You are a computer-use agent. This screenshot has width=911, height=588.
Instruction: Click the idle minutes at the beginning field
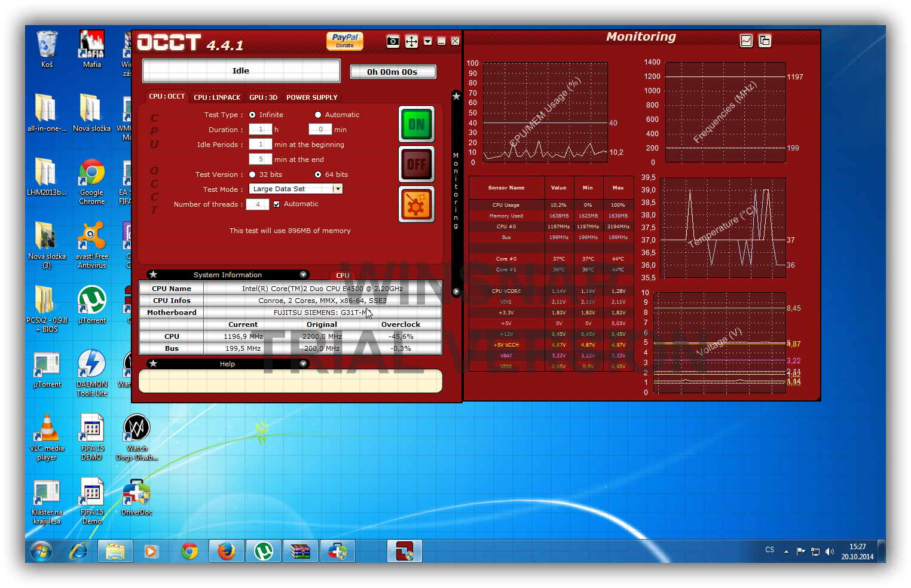coord(260,144)
